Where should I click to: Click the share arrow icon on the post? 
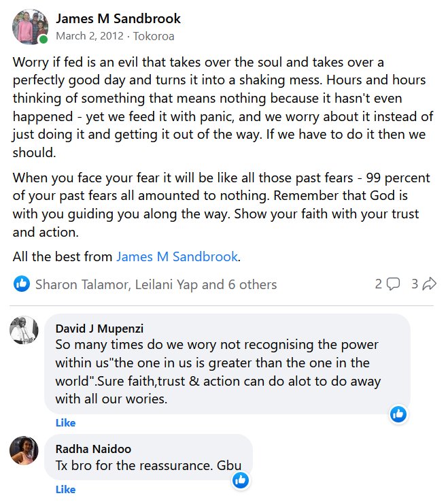coord(429,284)
